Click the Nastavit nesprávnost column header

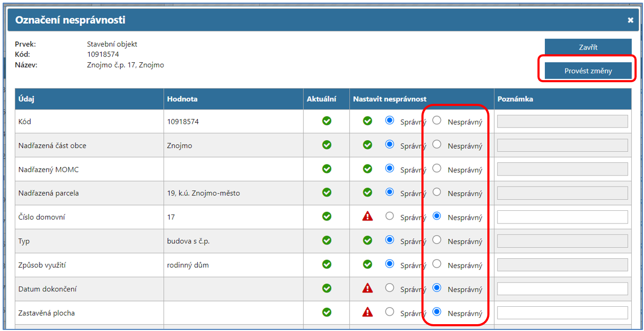click(390, 99)
